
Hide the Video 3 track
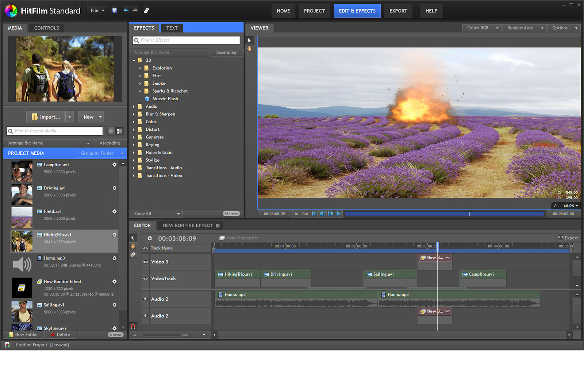(x=146, y=262)
